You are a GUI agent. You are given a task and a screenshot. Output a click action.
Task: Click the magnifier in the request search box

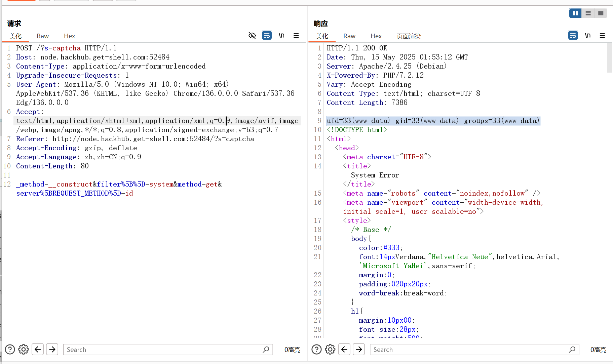point(265,350)
